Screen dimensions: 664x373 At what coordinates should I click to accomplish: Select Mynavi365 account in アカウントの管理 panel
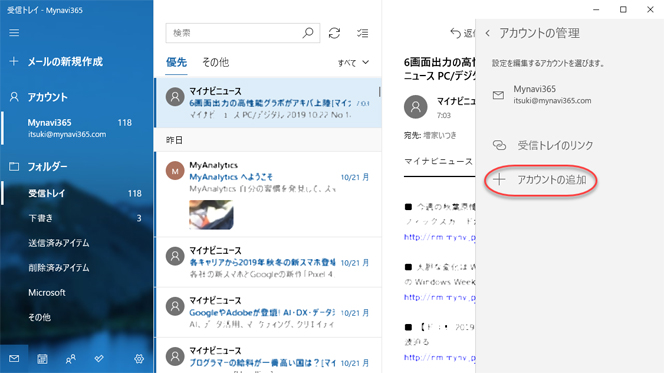pos(570,95)
